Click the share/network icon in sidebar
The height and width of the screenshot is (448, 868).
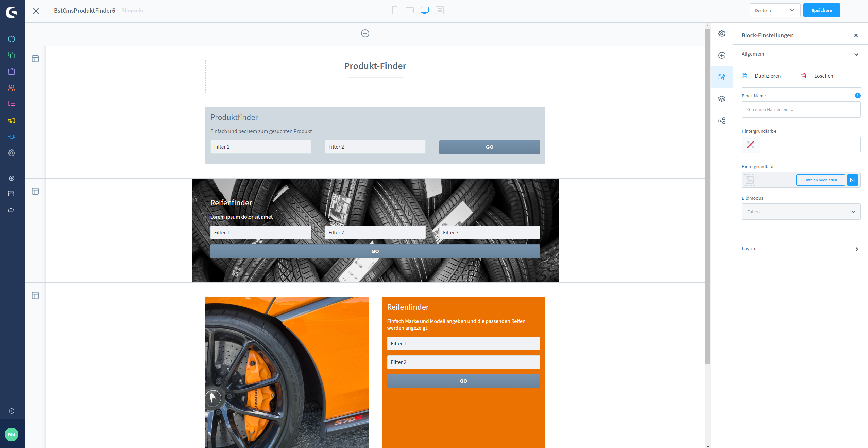tap(722, 121)
